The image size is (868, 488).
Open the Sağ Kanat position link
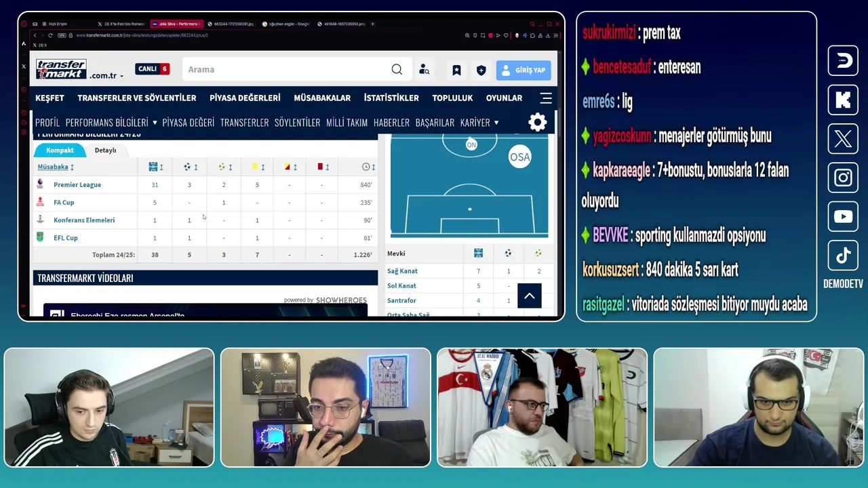(402, 271)
